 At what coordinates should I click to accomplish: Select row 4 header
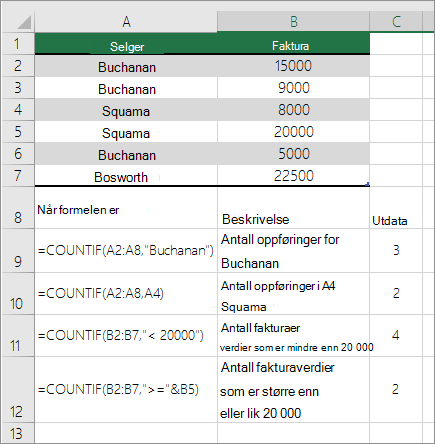[18, 110]
